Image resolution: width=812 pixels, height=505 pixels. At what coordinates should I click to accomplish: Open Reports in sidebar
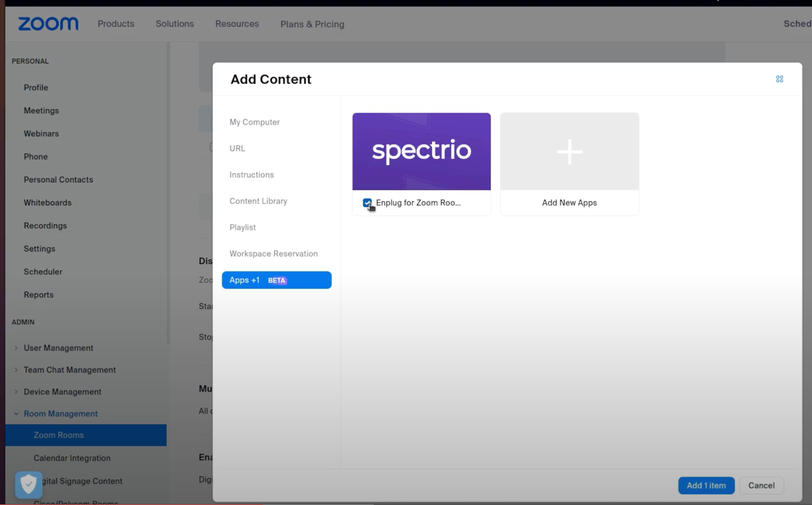click(x=39, y=295)
